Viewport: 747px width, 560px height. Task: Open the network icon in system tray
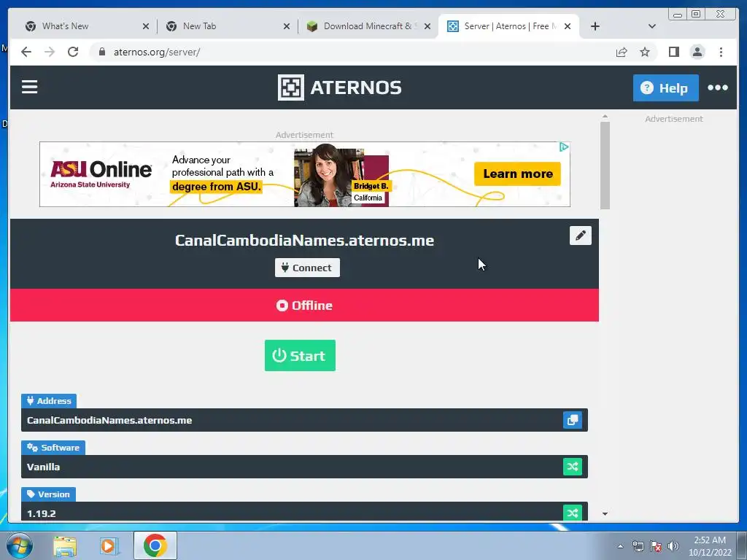pyautogui.click(x=638, y=546)
